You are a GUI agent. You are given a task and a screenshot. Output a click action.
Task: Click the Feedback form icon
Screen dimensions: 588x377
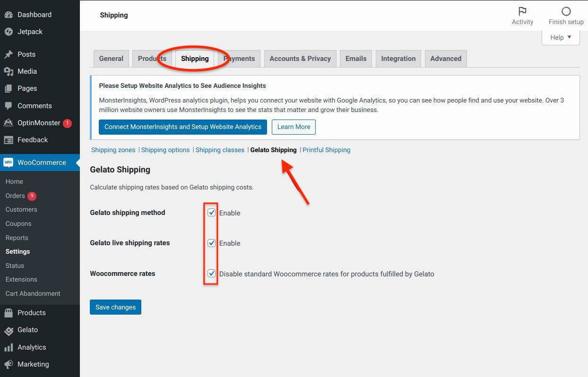point(9,140)
